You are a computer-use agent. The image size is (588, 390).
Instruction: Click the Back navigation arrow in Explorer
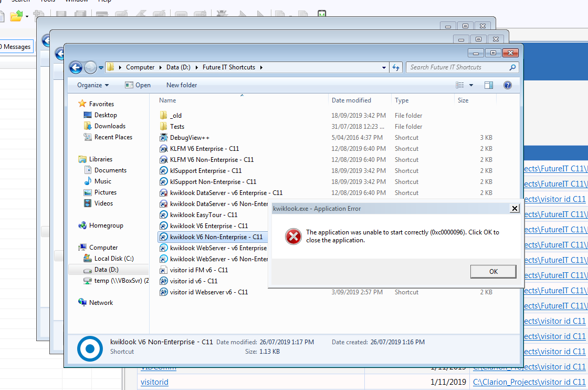[x=76, y=67]
